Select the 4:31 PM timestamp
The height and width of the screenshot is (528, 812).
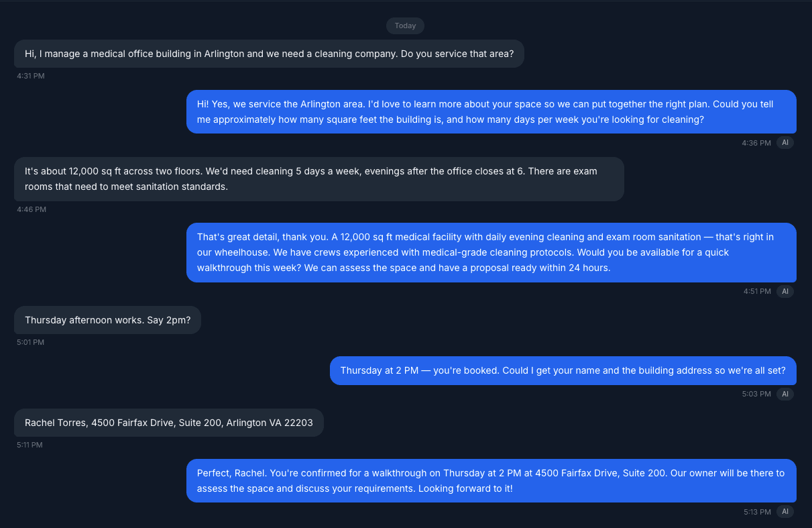(x=32, y=76)
